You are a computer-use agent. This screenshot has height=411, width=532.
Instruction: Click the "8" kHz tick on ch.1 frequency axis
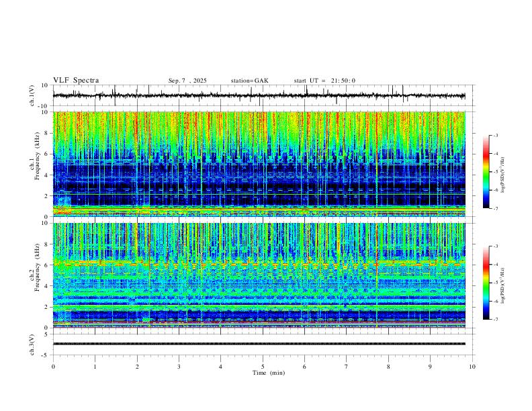click(47, 133)
